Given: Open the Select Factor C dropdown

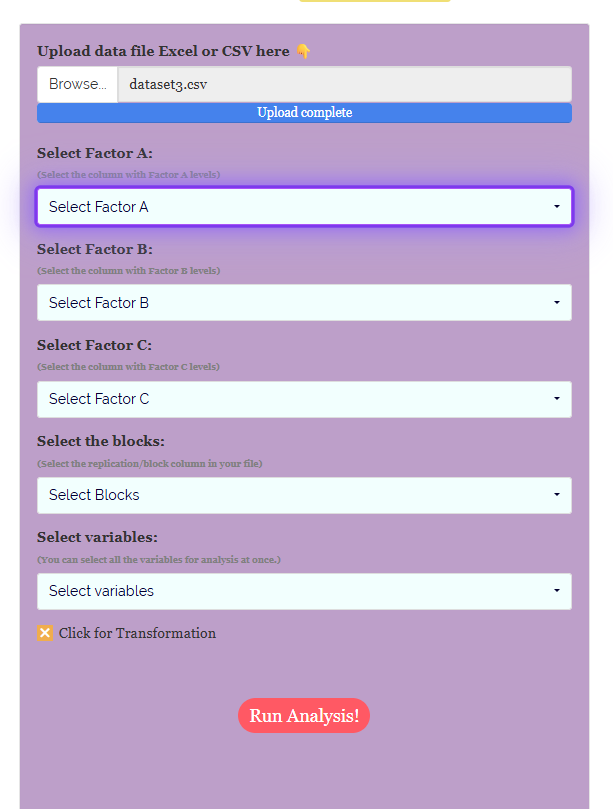Looking at the screenshot, I should 304,399.
